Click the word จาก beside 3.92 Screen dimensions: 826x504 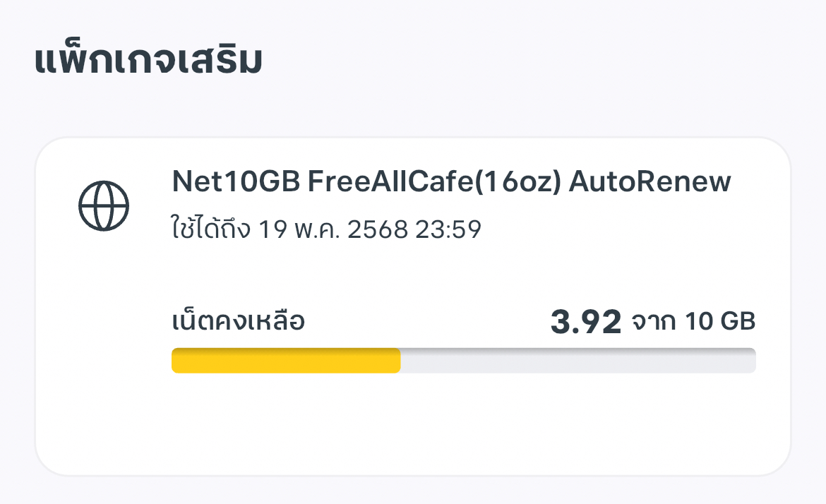(654, 323)
